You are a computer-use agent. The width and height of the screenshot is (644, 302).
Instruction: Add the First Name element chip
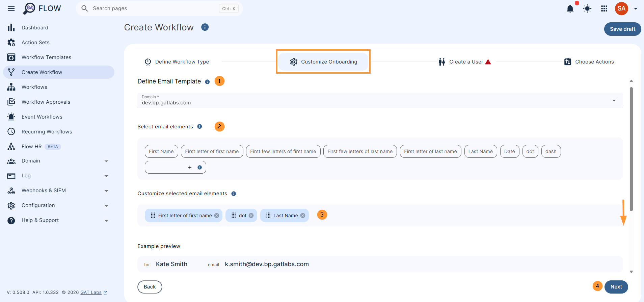click(161, 151)
